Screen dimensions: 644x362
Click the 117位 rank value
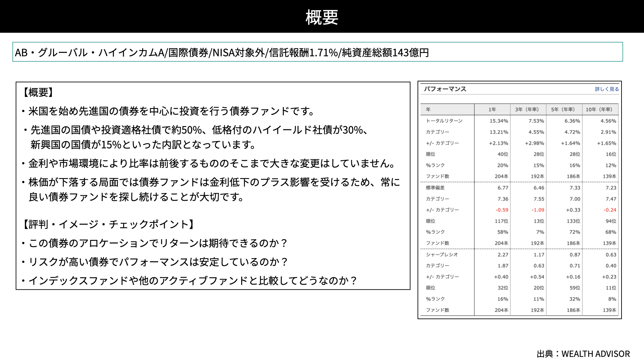click(x=501, y=221)
